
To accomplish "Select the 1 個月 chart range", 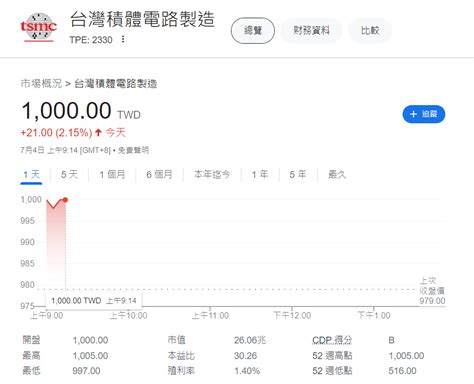I will pyautogui.click(x=112, y=174).
